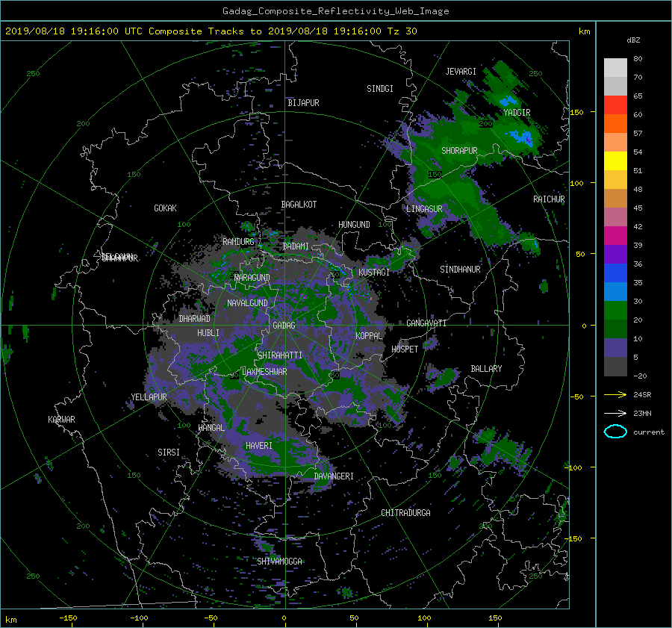
Task: Click the yellow 24SR arrow legend icon
Action: pos(615,394)
